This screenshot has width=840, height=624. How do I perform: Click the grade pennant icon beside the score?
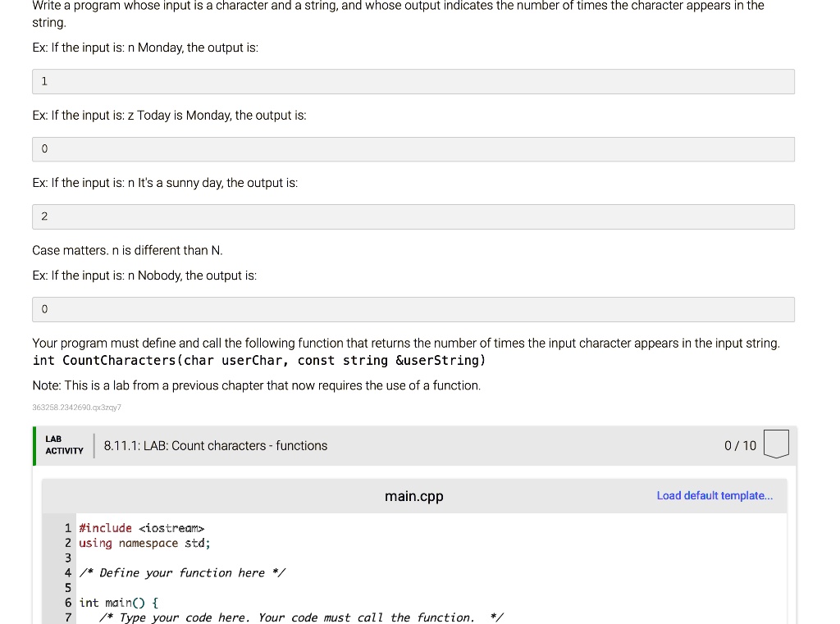pos(774,444)
